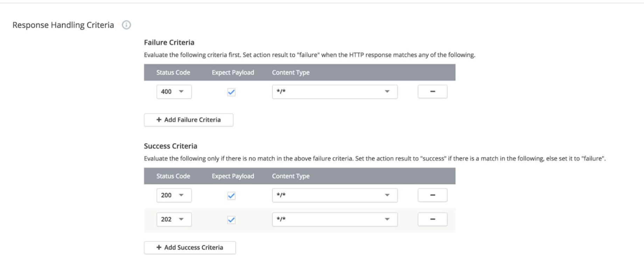The image size is (644, 265).
Task: Click the Response Handling Criteria info icon
Action: coord(126,25)
